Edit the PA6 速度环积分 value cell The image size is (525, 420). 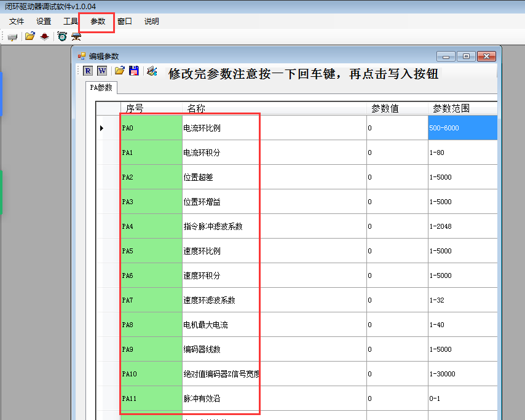pyautogui.click(x=397, y=275)
